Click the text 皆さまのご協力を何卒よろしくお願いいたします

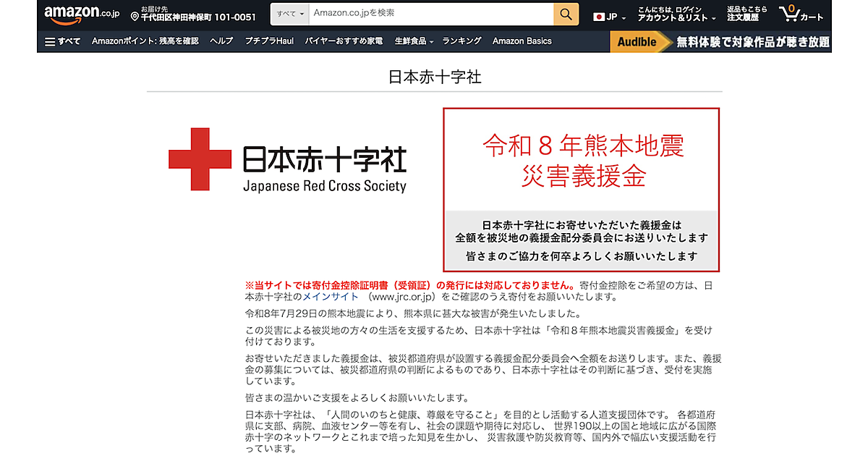tap(582, 256)
